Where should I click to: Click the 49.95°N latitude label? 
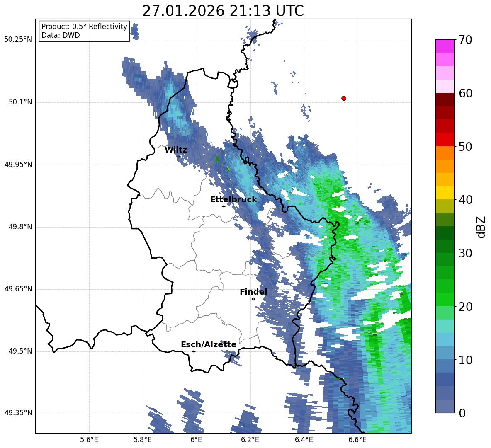pyautogui.click(x=18, y=165)
